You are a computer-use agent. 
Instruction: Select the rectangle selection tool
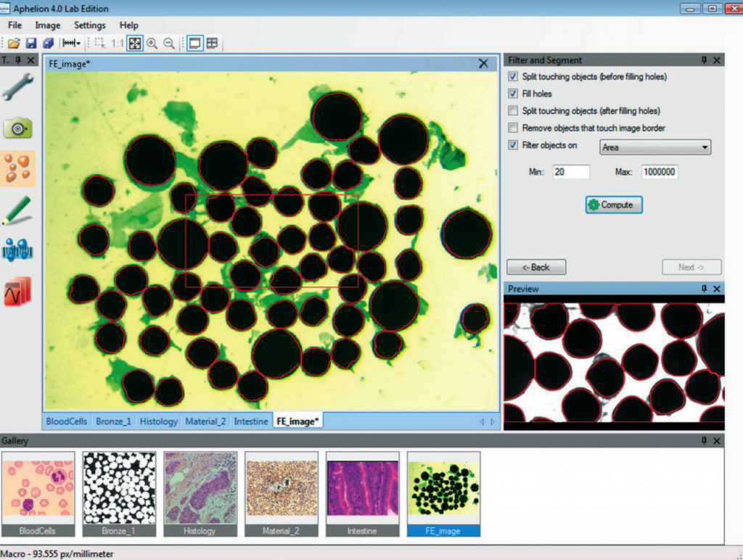pyautogui.click(x=100, y=44)
